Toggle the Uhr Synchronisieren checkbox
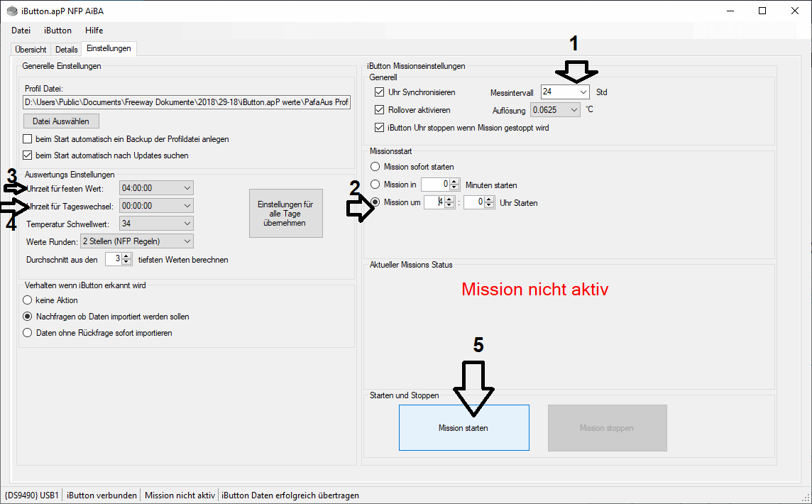The width and height of the screenshot is (812, 504). point(379,92)
